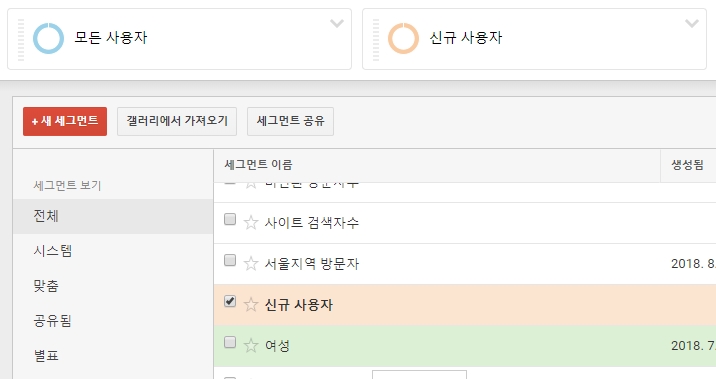The height and width of the screenshot is (379, 716).
Task: Check the 서울지역 방문자 checkbox
Action: pos(230,260)
